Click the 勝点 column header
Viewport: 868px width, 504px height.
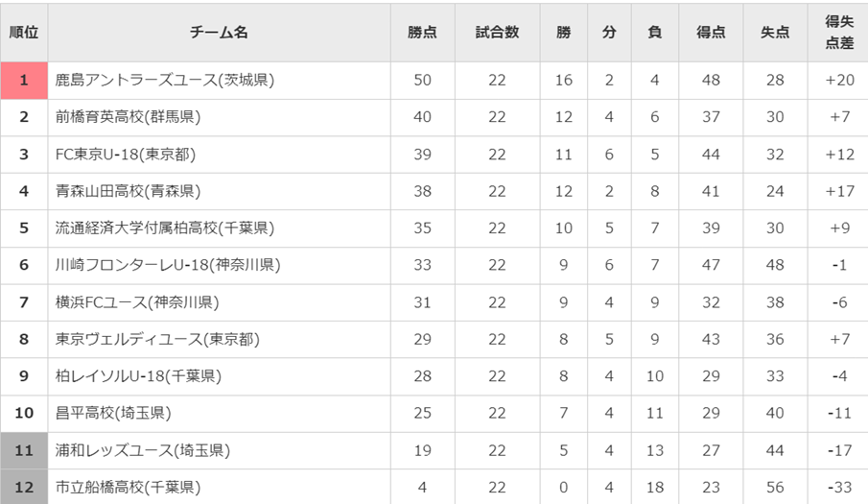[x=422, y=32]
